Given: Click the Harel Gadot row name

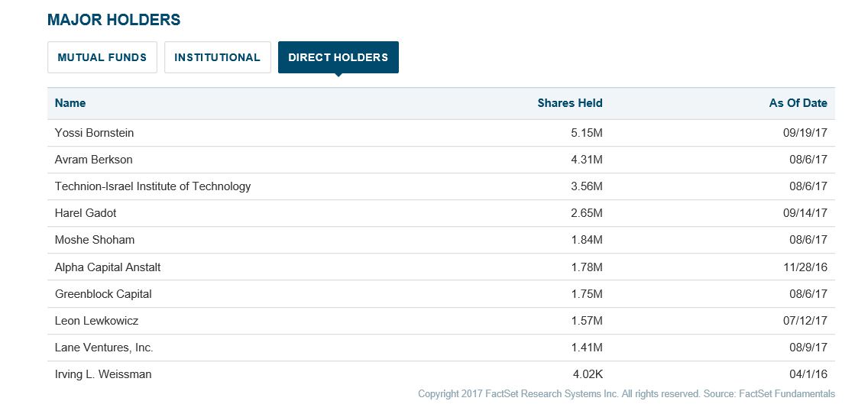Looking at the screenshot, I should (86, 213).
